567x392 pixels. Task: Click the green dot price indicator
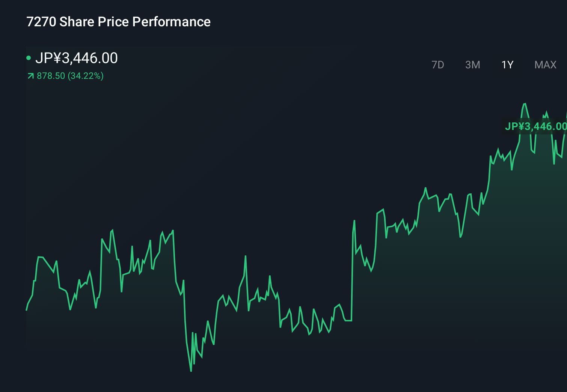coord(29,59)
